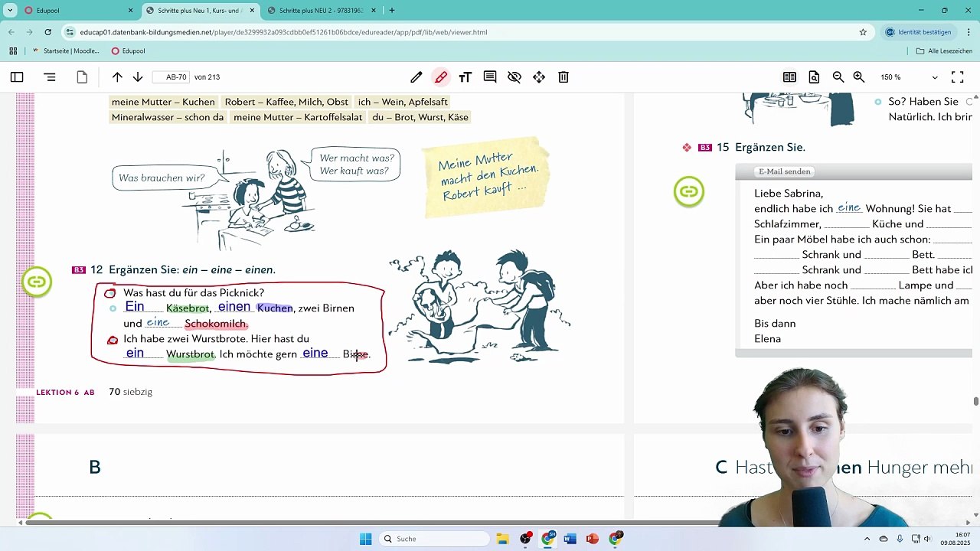Select the highlighter marker tool
The width and height of the screenshot is (980, 551).
[441, 77]
